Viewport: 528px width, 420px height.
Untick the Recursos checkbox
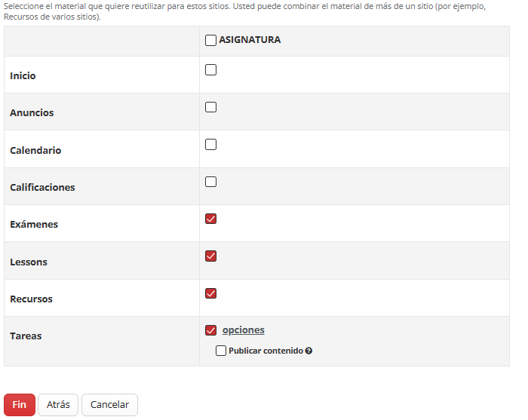[210, 293]
